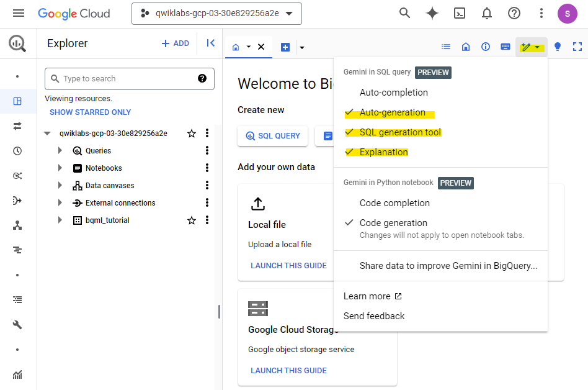Screen dimensions: 588x390
Task: Open Analytics Hub sidebar icon
Action: point(17,176)
